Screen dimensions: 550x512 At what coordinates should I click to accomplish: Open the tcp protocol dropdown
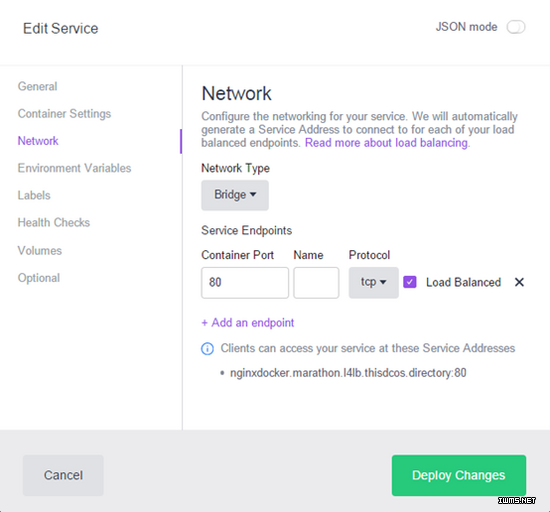[x=373, y=283]
